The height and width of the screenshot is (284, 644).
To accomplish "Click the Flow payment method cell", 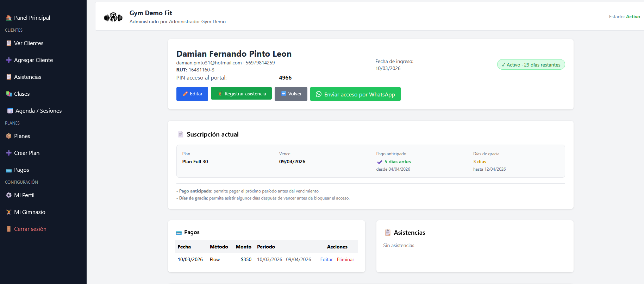I will pyautogui.click(x=215, y=260).
